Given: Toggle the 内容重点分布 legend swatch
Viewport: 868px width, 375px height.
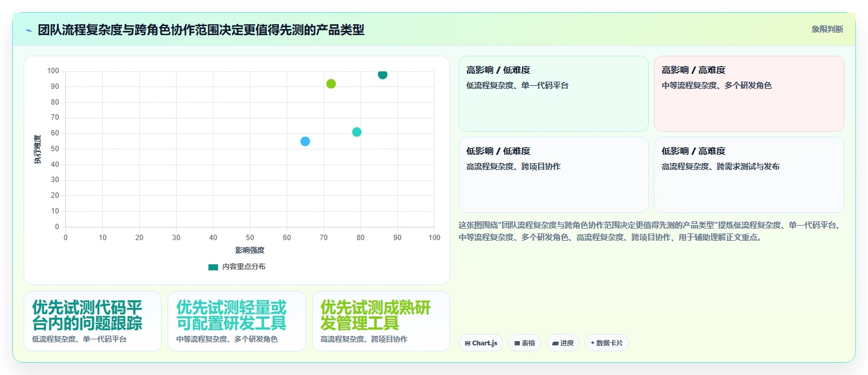Looking at the screenshot, I should pyautogui.click(x=213, y=267).
